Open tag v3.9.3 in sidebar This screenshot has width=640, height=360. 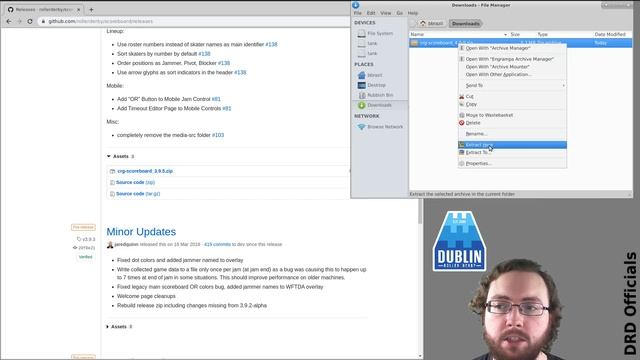(86, 239)
